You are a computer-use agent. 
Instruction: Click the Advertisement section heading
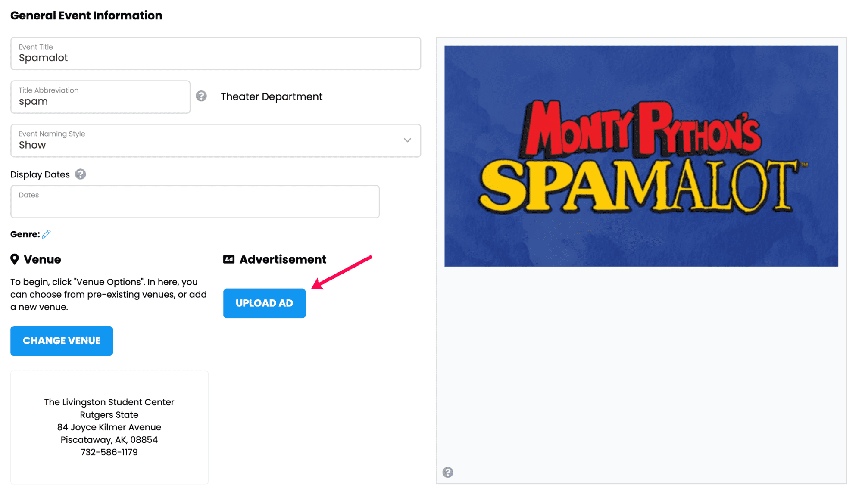point(283,259)
